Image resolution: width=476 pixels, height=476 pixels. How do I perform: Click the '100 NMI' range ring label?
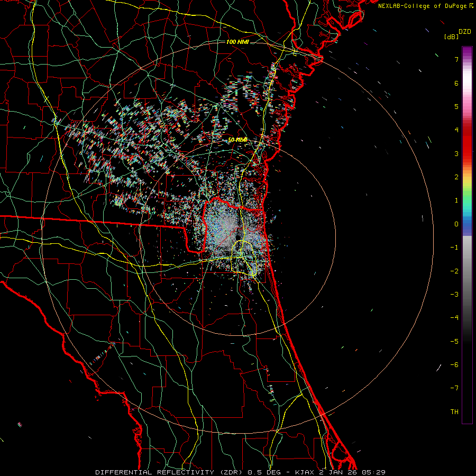(x=237, y=42)
